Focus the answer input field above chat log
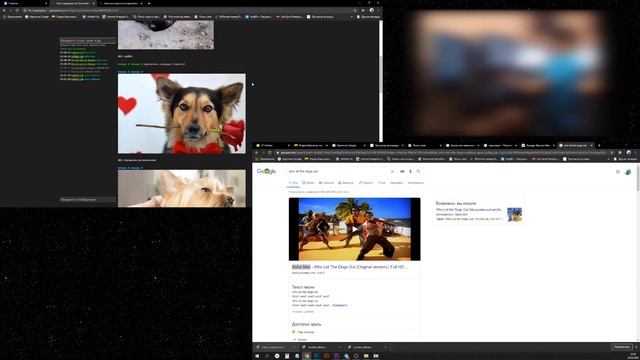640x360 pixels. [x=88, y=41]
